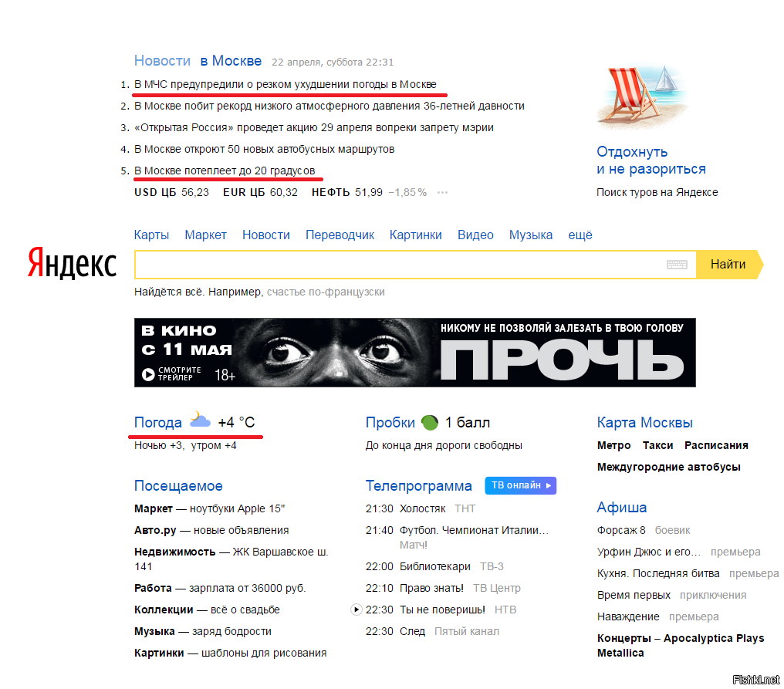Open the Картинки service tab
Image resolution: width=784 pixels, height=689 pixels.
415,235
